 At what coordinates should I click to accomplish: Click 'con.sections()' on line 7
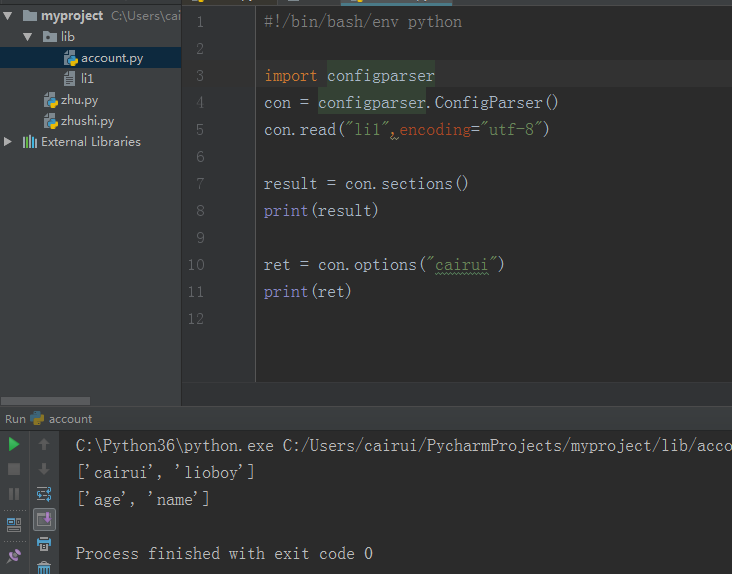pos(406,183)
